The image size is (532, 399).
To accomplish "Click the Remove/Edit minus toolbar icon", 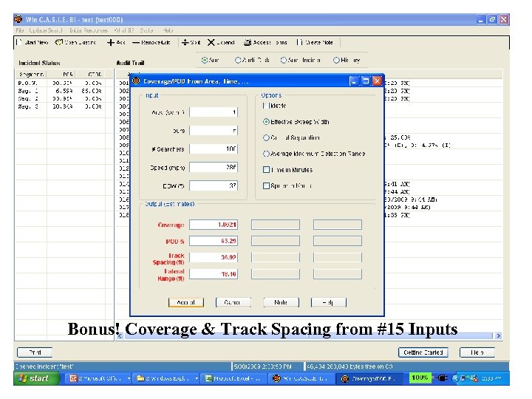I will 136,42.
